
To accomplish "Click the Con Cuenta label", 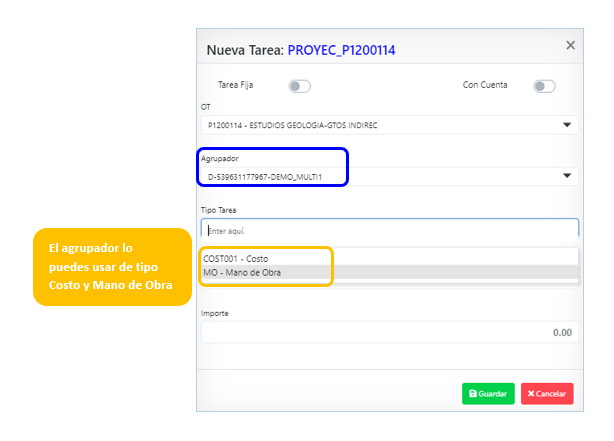I will (485, 85).
